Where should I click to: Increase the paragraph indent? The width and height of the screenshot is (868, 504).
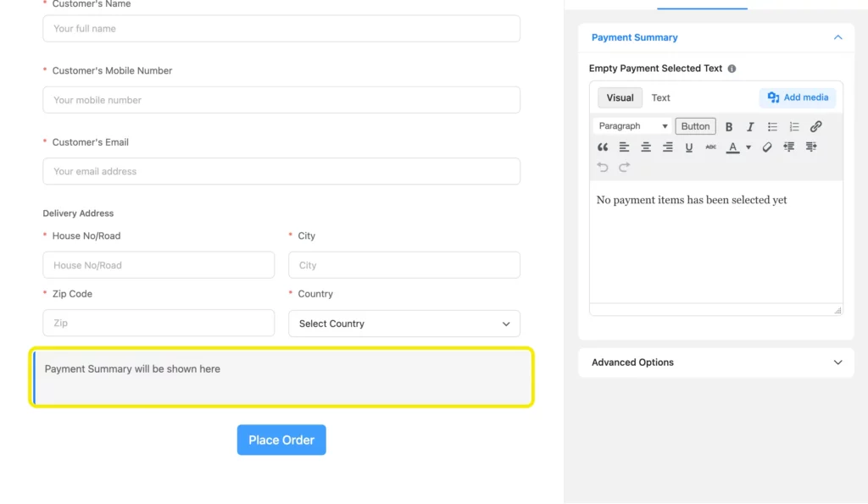coord(811,147)
